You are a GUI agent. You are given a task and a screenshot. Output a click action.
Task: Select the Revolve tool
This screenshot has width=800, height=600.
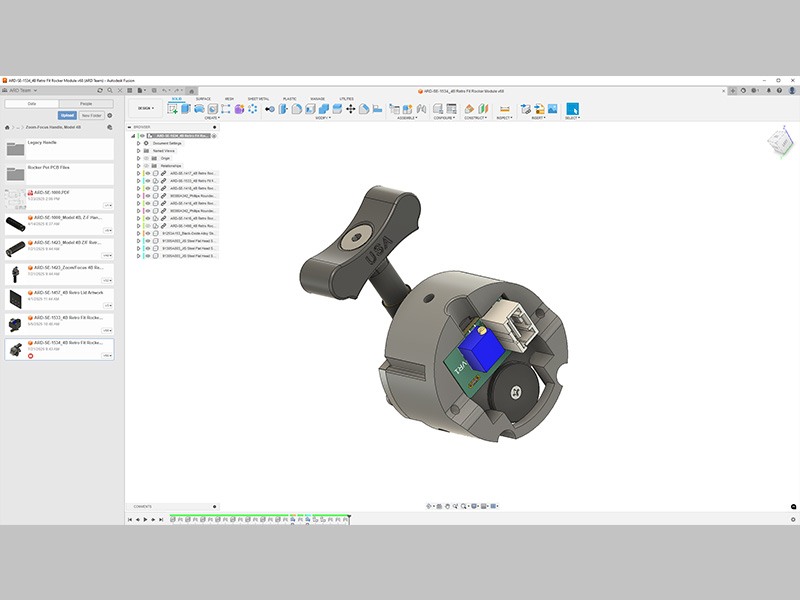199,109
